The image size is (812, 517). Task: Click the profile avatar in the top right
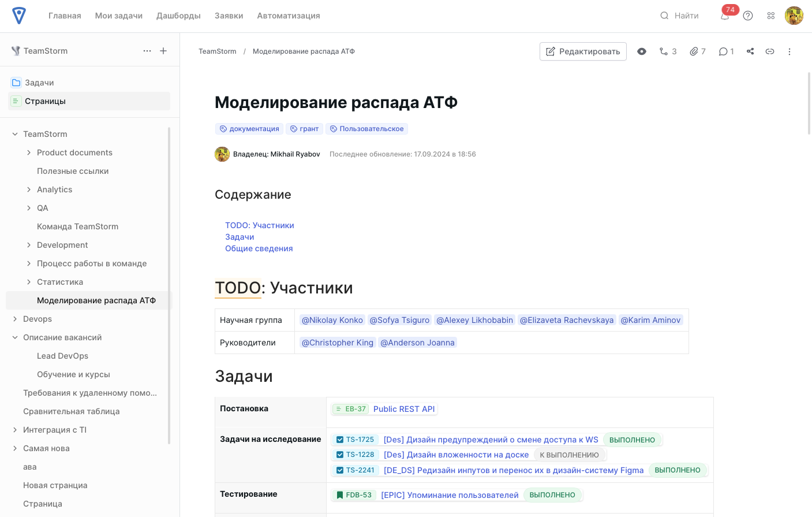pyautogui.click(x=794, y=16)
